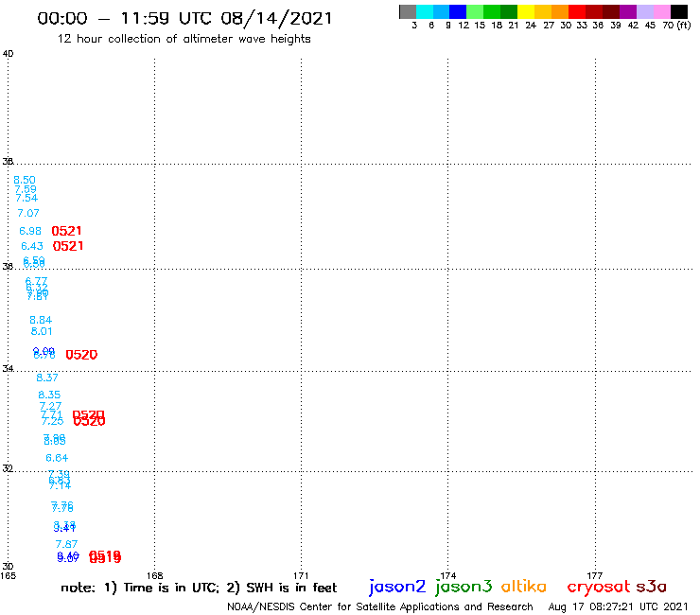Click the note about UTC and feet
Screen dimensions: 700x615
pyautogui.click(x=199, y=588)
